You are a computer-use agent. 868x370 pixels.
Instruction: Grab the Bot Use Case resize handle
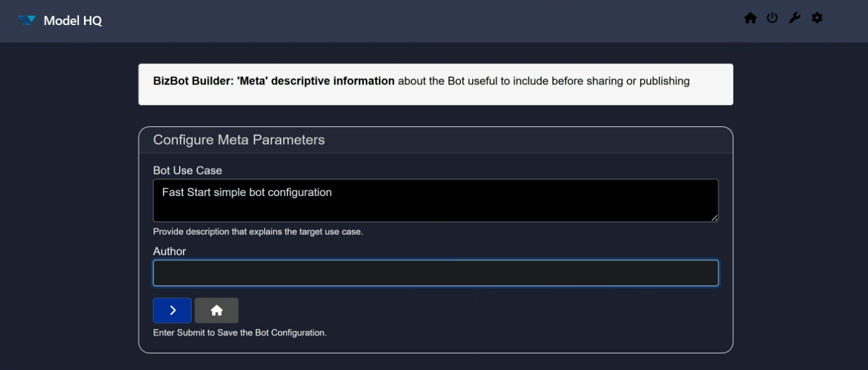[x=715, y=218]
